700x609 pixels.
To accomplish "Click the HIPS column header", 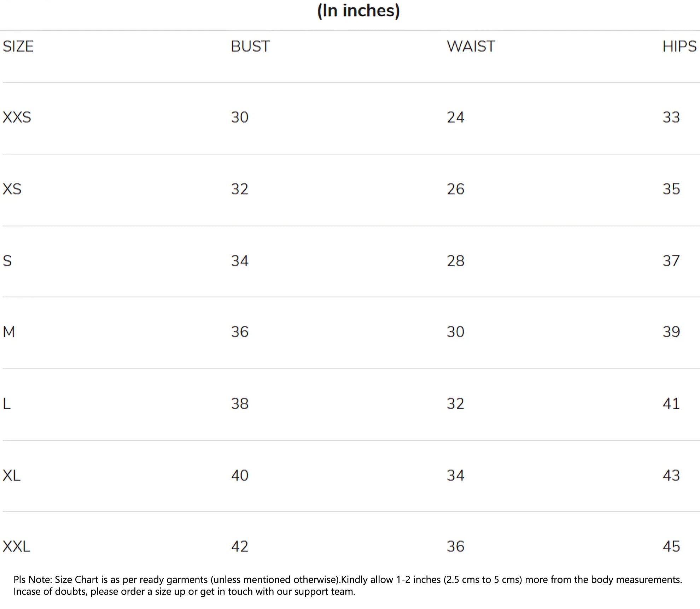I will pos(679,47).
